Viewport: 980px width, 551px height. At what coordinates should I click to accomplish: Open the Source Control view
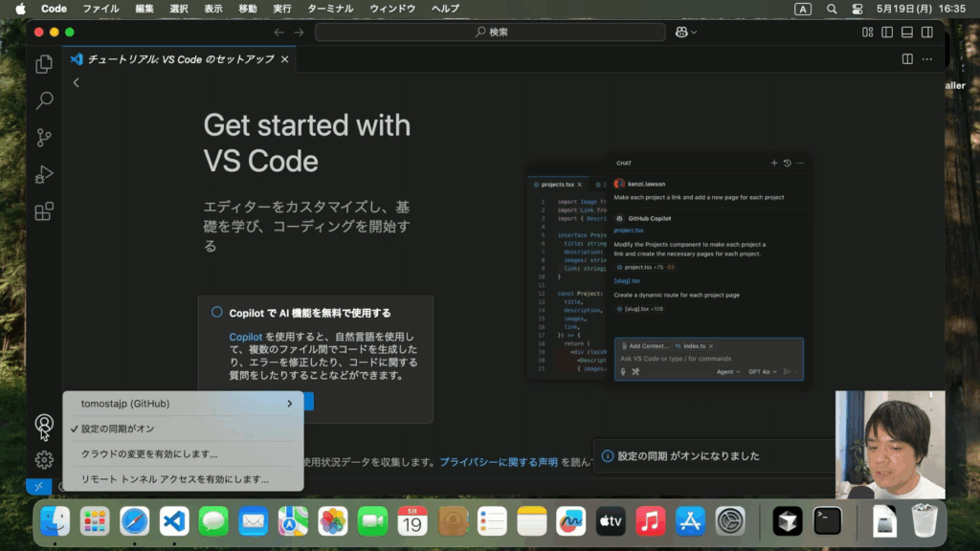coord(44,138)
